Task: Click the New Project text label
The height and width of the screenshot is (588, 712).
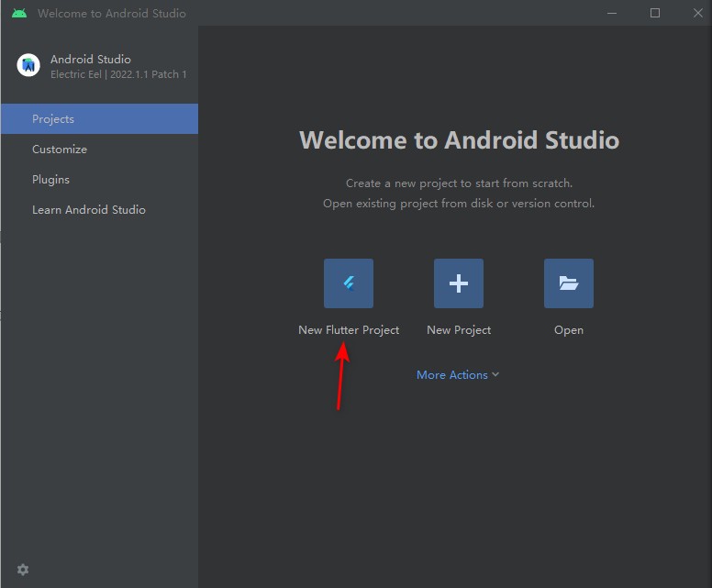Action: [459, 330]
